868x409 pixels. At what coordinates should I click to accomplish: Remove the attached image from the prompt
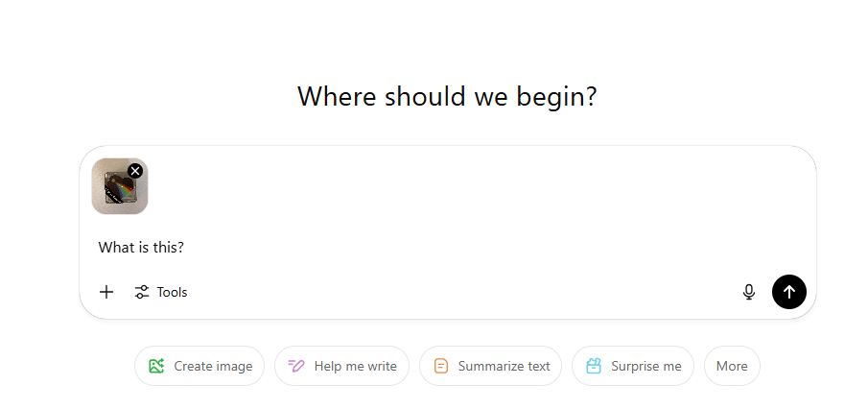[135, 171]
